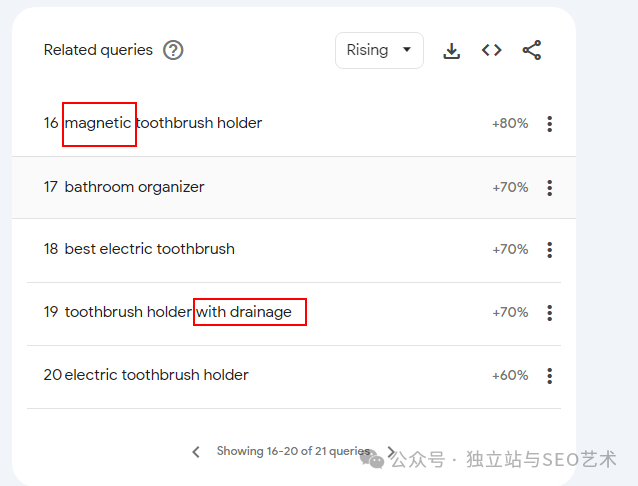Click the Showing 16-20 of 21 text
This screenshot has height=486, width=638.
coord(293,452)
